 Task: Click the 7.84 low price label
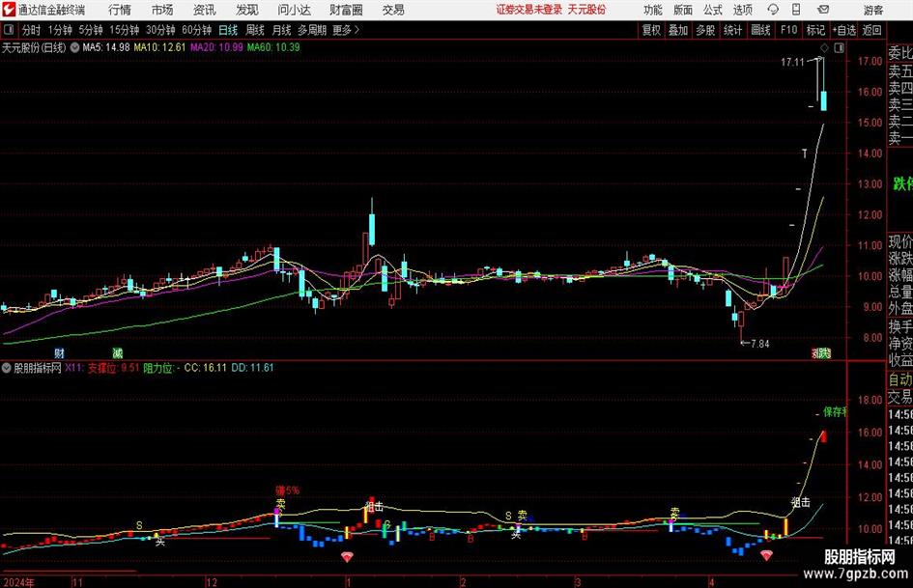click(759, 344)
